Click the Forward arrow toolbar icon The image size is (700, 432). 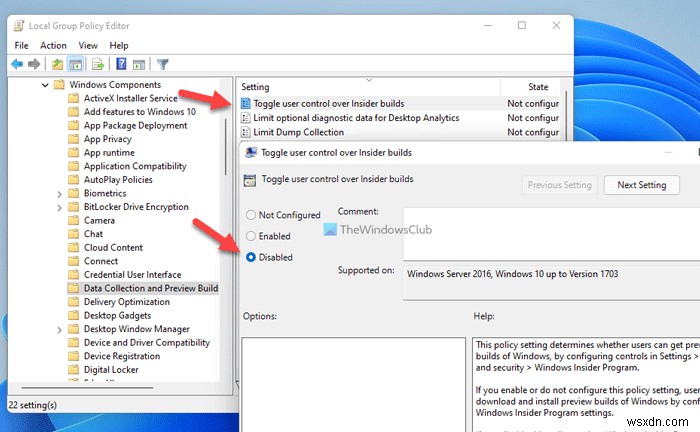click(x=34, y=64)
